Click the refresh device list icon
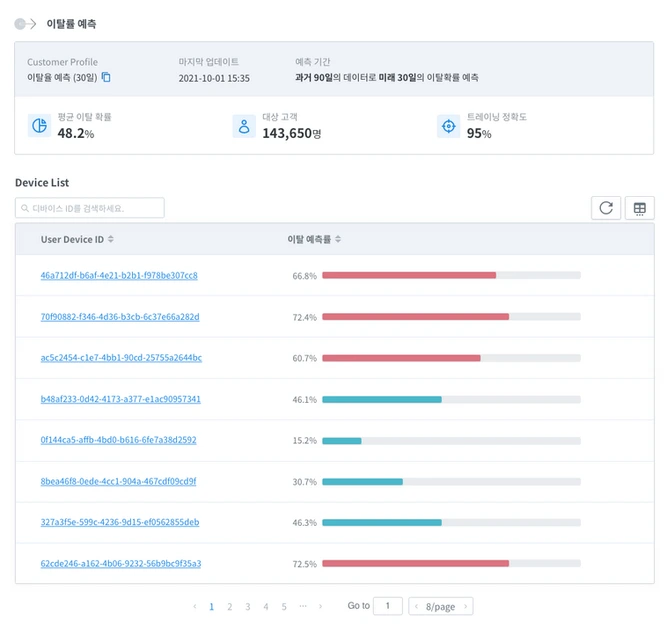 tap(606, 208)
